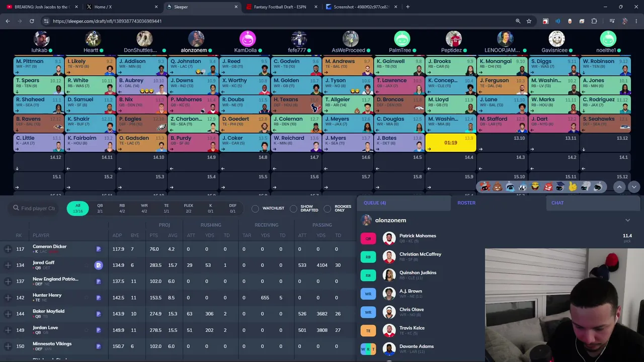
Task: Open the notes icon for Baker Mayfield
Action: [x=98, y=314]
